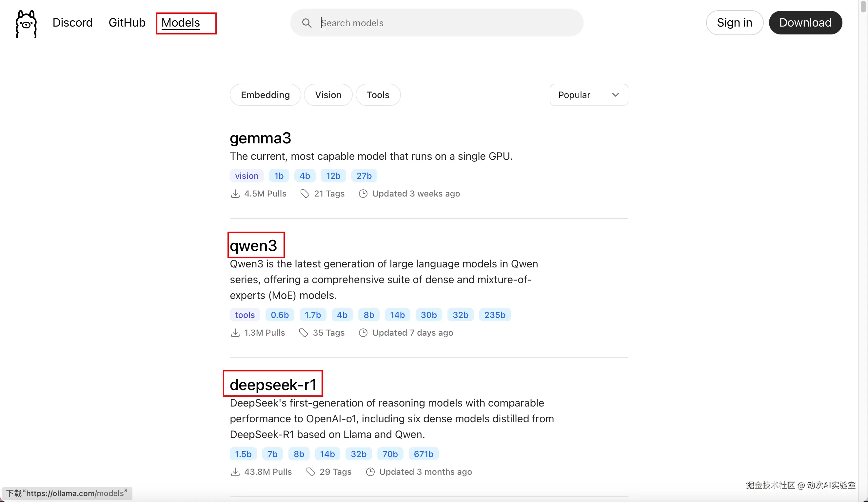Click qwen3 updated clock icon
868x502 pixels.
tap(363, 333)
